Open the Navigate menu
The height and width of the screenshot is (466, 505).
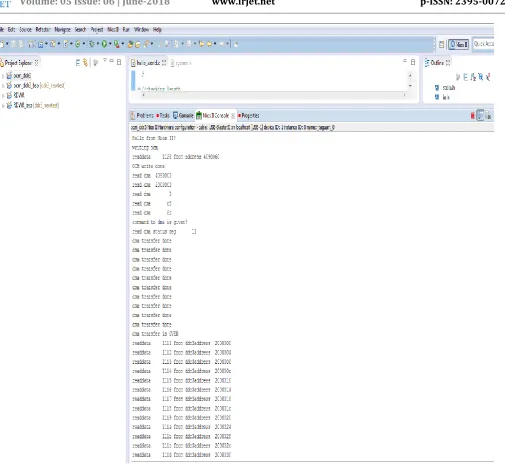[x=62, y=30]
